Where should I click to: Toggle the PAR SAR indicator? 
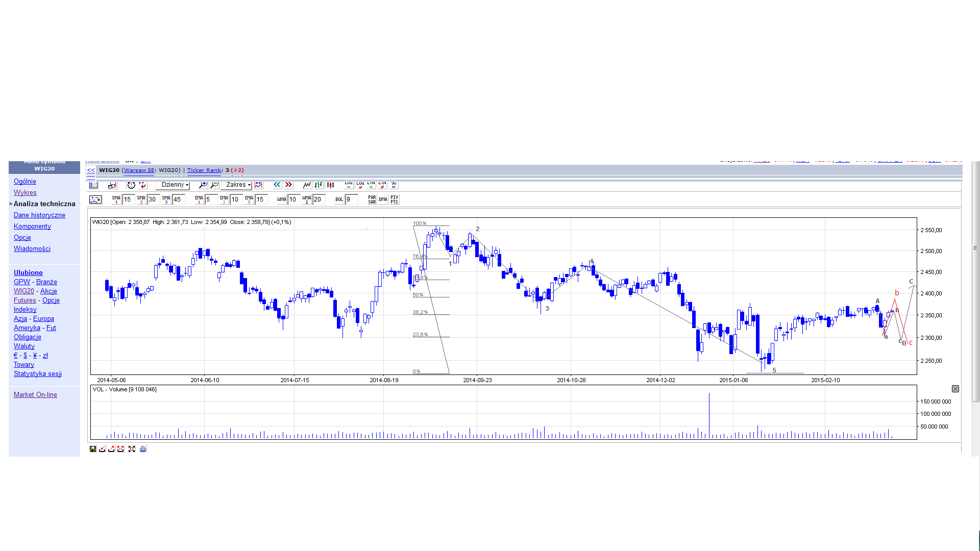[372, 199]
